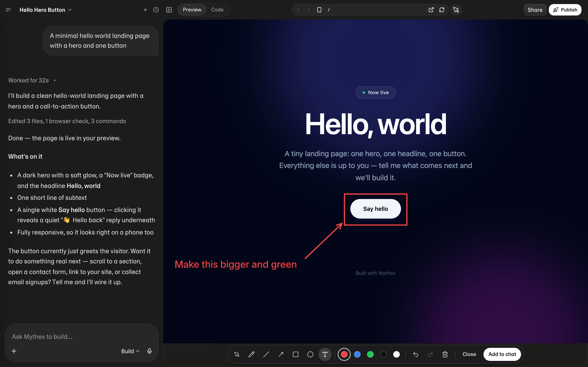Click the Add to chat button
This screenshot has width=588, height=367.
click(502, 354)
